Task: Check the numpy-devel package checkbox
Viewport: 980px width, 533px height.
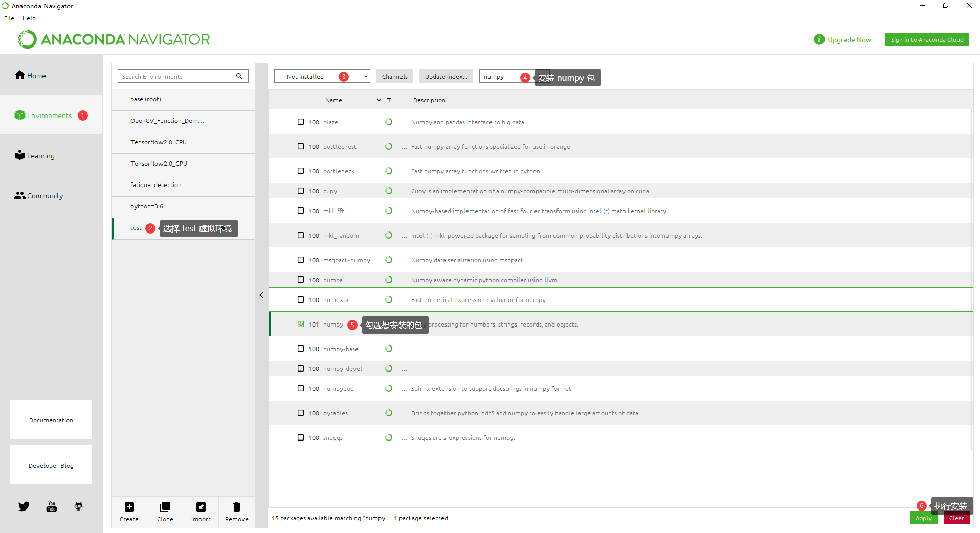Action: point(301,368)
